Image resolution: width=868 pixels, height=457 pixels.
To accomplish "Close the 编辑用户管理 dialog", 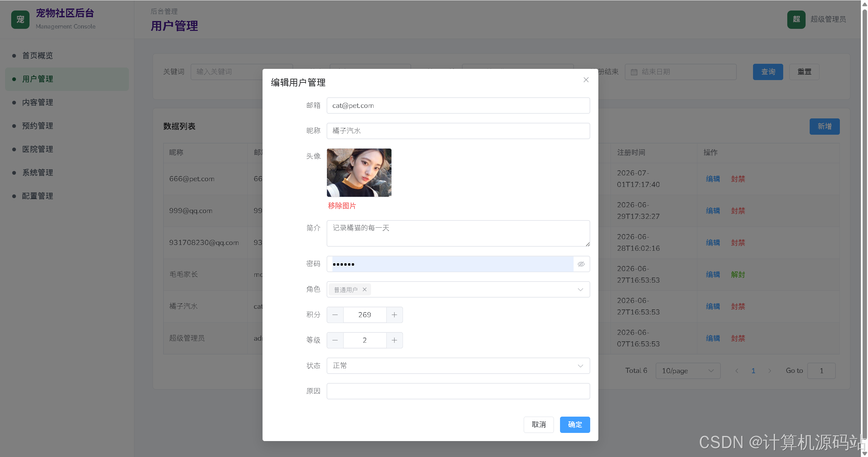I will tap(586, 80).
